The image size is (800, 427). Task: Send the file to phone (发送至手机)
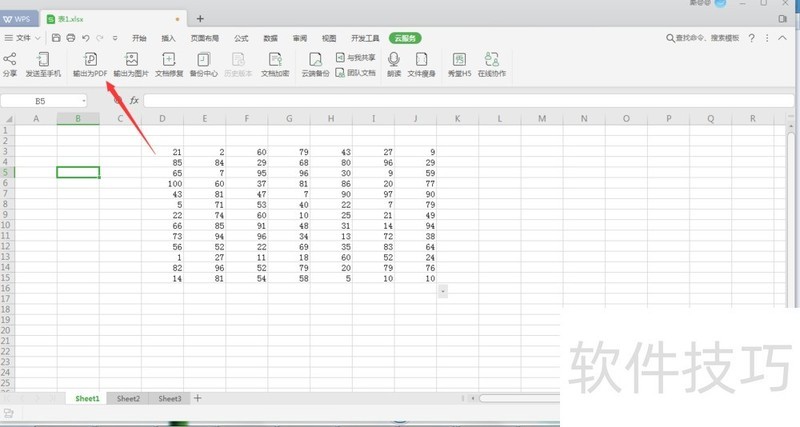[43, 64]
